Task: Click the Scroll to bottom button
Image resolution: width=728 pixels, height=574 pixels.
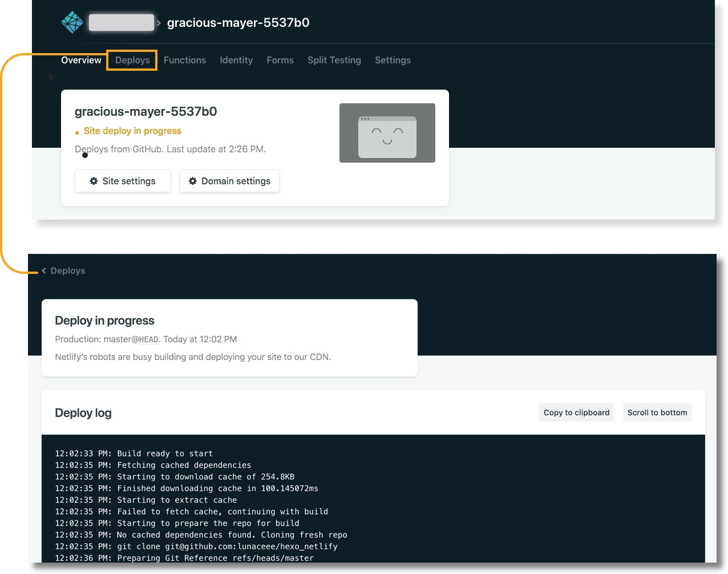Action: click(x=657, y=412)
